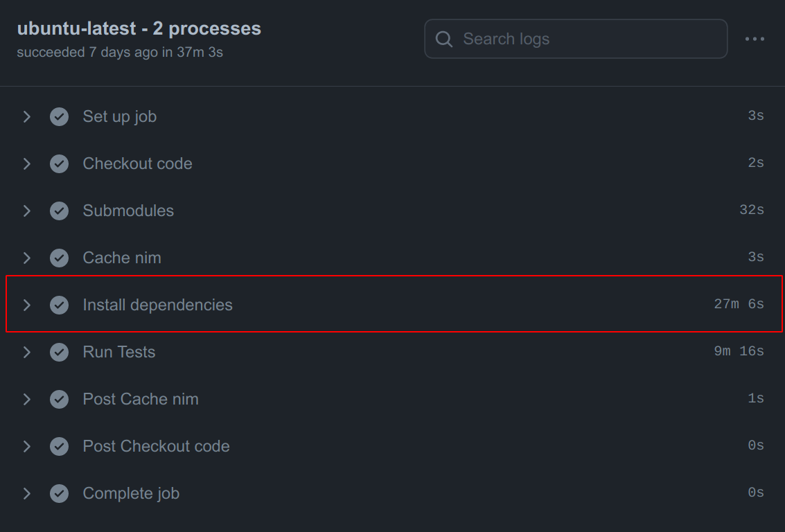Expand the Set up job step
The width and height of the screenshot is (785, 532).
(27, 116)
